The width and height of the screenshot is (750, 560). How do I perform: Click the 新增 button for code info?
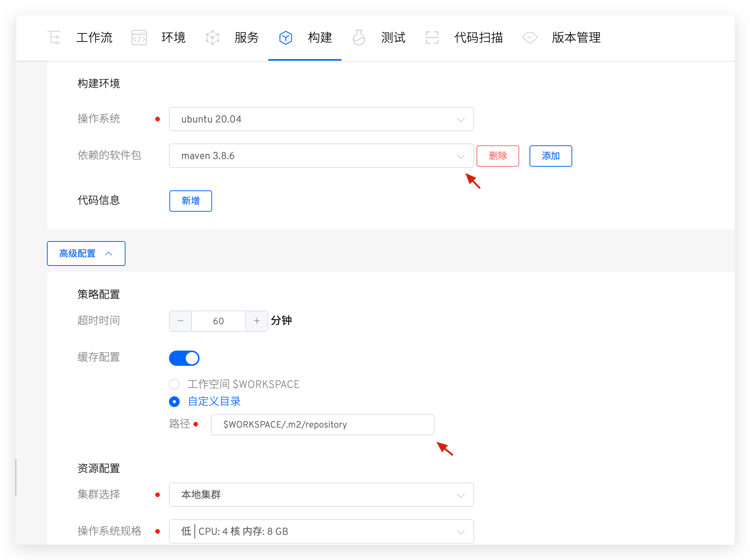click(x=191, y=201)
